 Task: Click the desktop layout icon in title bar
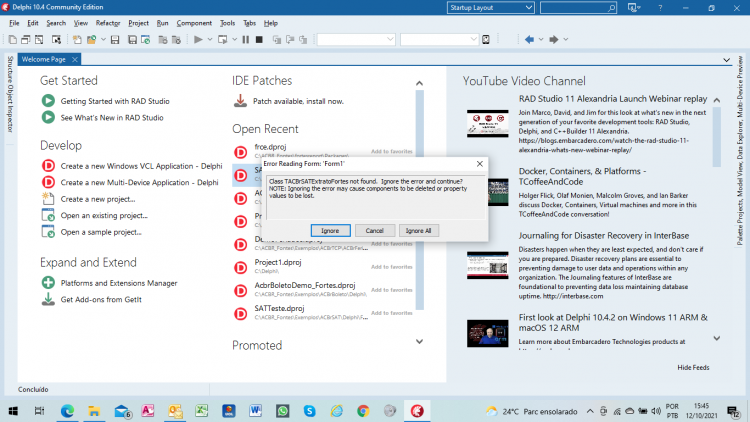click(634, 8)
